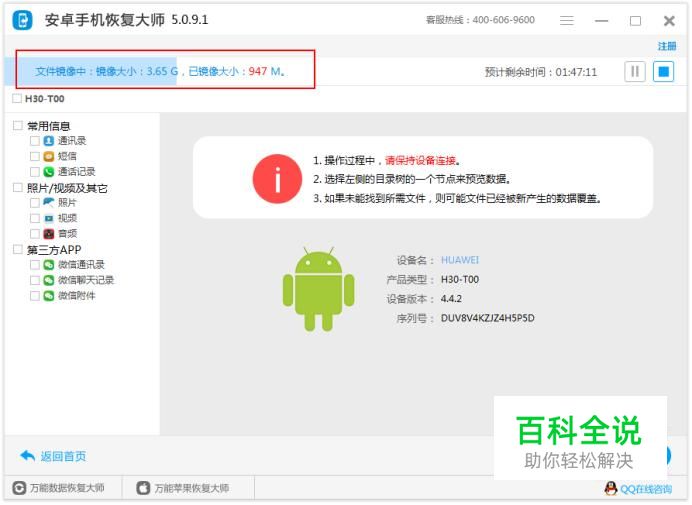Screen dimensions: 692x505
Task: Tick the 通话记录 call log checkbox
Action: pyautogui.click(x=35, y=172)
